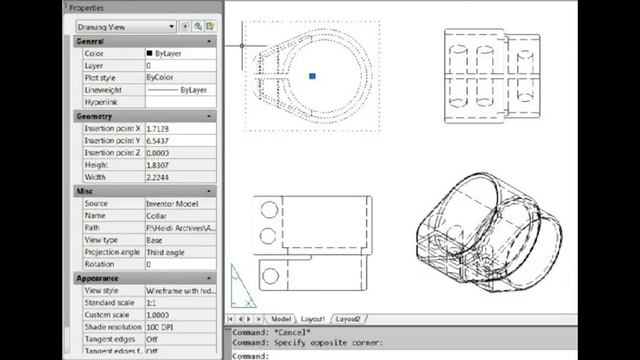Image resolution: width=640 pixels, height=360 pixels.
Task: Click the Toggle PICKADD value icon
Action: 185,27
